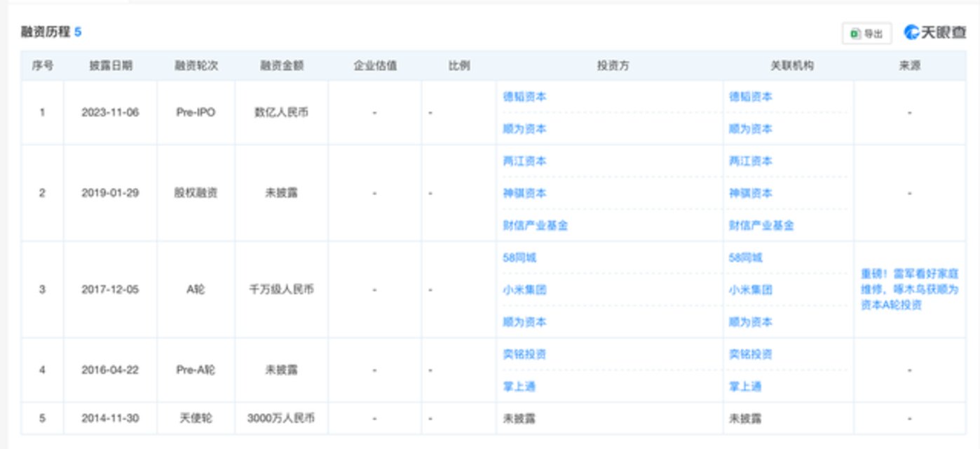Open the 重磅!雷军看好家庭维修 source article link
Screen dimensions: 980x449
(x=910, y=289)
